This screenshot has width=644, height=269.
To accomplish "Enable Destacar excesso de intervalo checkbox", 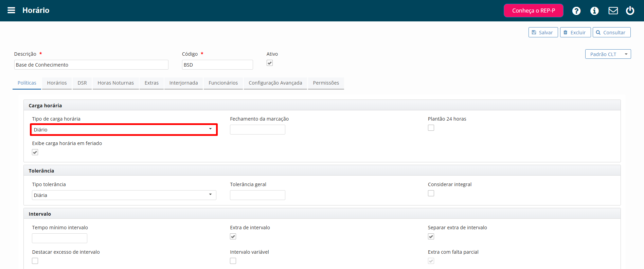I will pos(35,261).
